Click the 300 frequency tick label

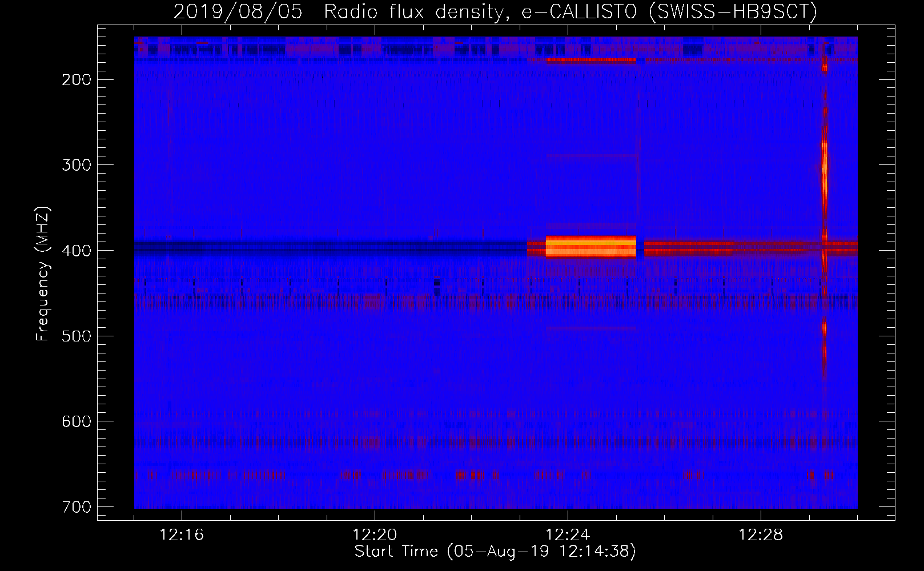(76, 165)
